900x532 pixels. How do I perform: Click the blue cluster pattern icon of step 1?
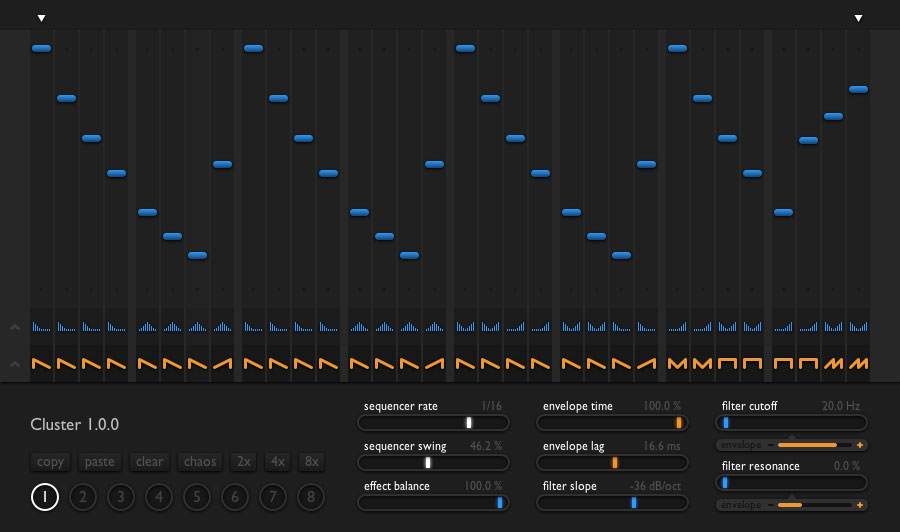pos(41,327)
